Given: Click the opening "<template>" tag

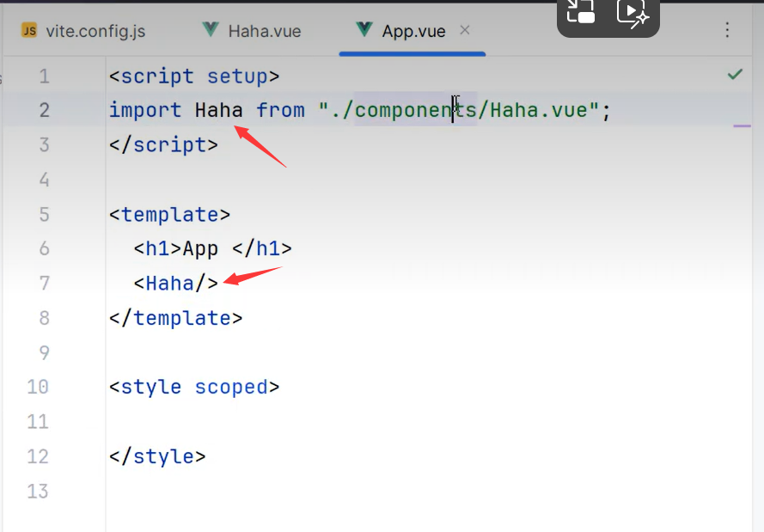Looking at the screenshot, I should pyautogui.click(x=169, y=215).
